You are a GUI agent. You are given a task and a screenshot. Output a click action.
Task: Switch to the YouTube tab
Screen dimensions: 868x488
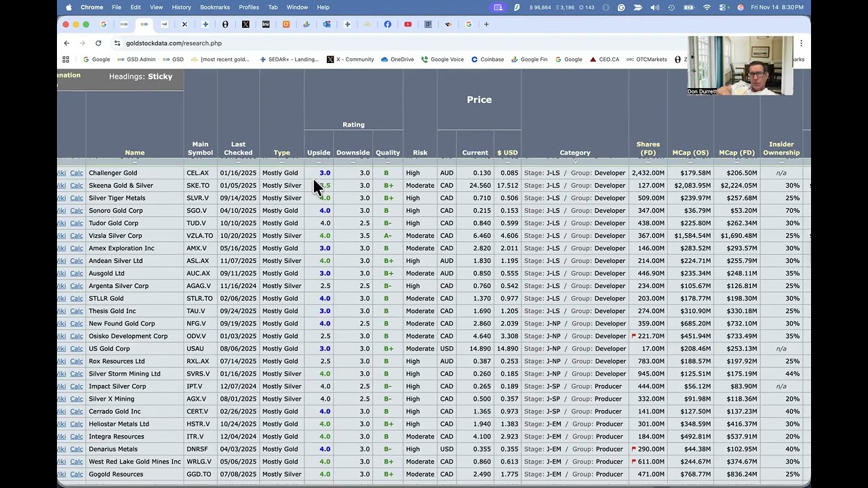click(408, 24)
